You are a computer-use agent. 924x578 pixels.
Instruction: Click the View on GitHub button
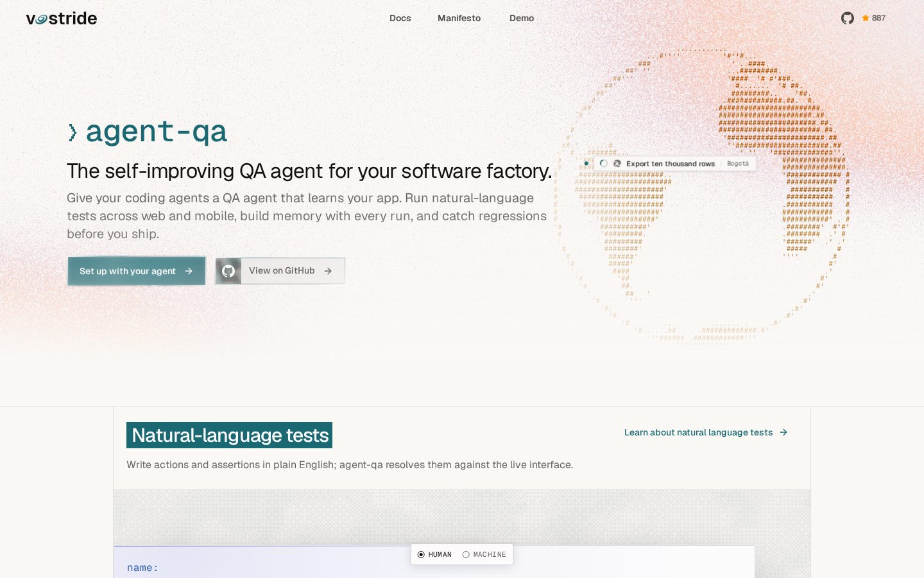(x=280, y=271)
